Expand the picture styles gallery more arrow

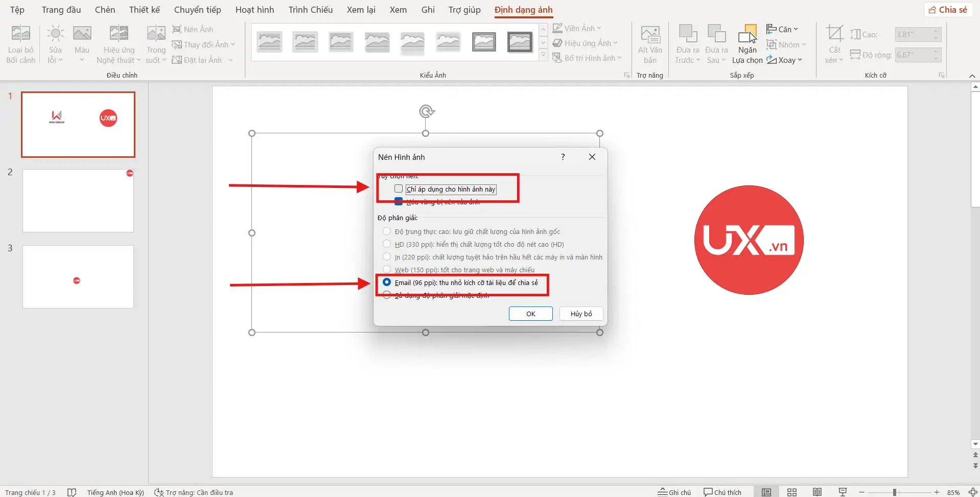(544, 55)
